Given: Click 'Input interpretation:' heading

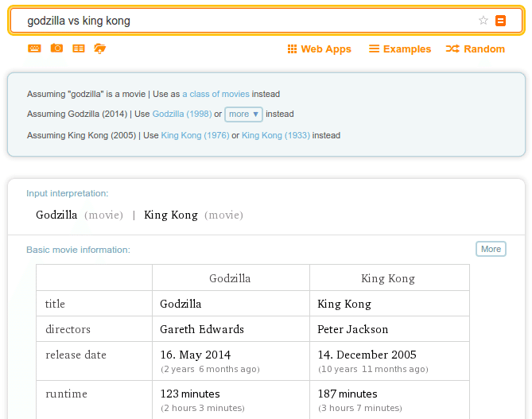Looking at the screenshot, I should point(67,193).
